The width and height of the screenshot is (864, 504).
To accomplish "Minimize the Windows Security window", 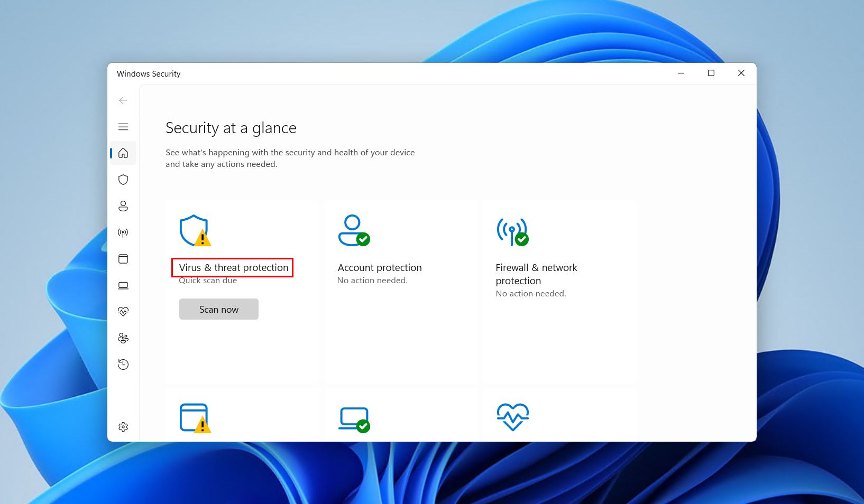I will 681,73.
